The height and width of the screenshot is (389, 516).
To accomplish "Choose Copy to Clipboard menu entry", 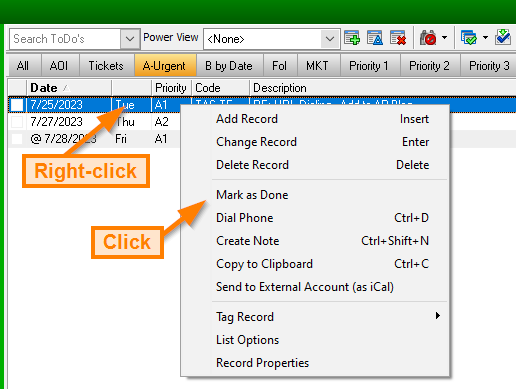I will [x=315, y=264].
